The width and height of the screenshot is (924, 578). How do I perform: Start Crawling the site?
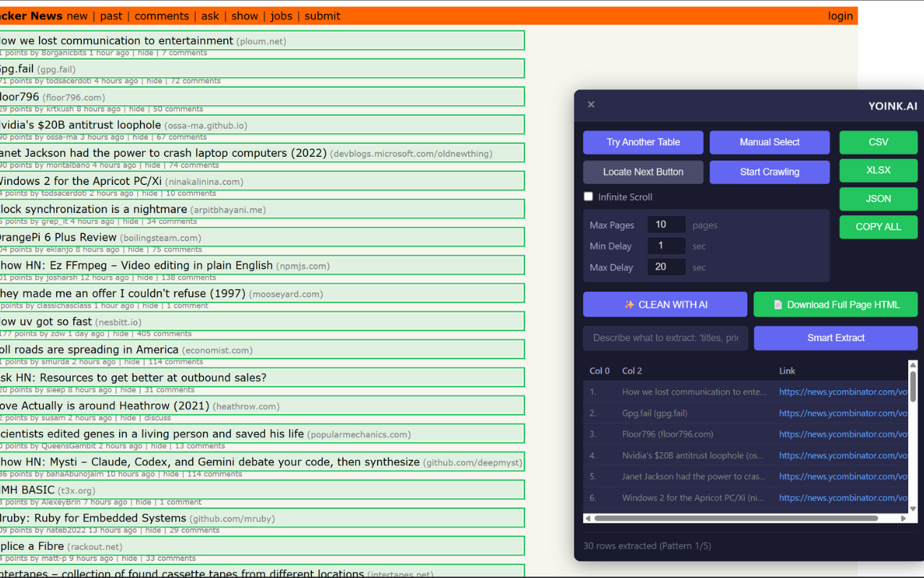click(769, 172)
